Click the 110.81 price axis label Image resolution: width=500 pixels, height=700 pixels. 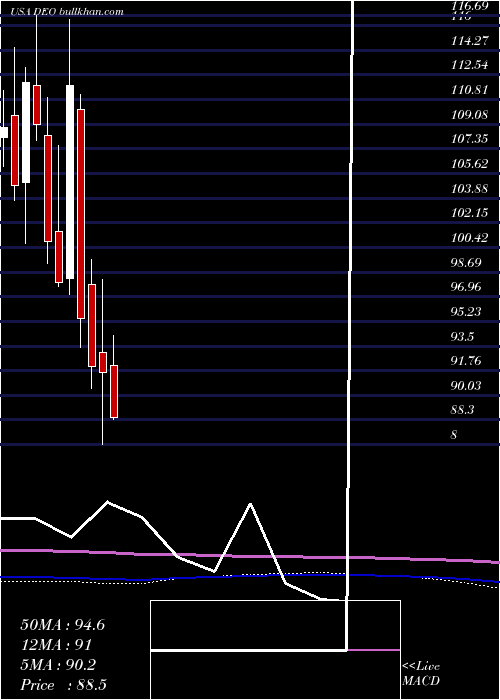pos(469,90)
